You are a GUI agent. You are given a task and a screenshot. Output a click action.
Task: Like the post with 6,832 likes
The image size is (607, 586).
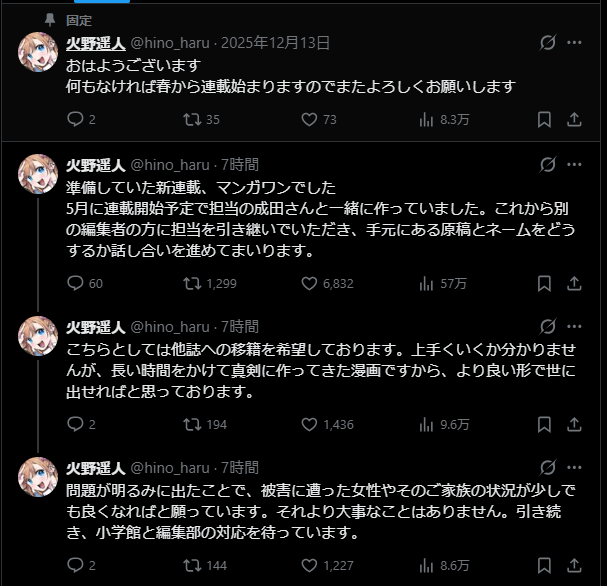point(309,283)
